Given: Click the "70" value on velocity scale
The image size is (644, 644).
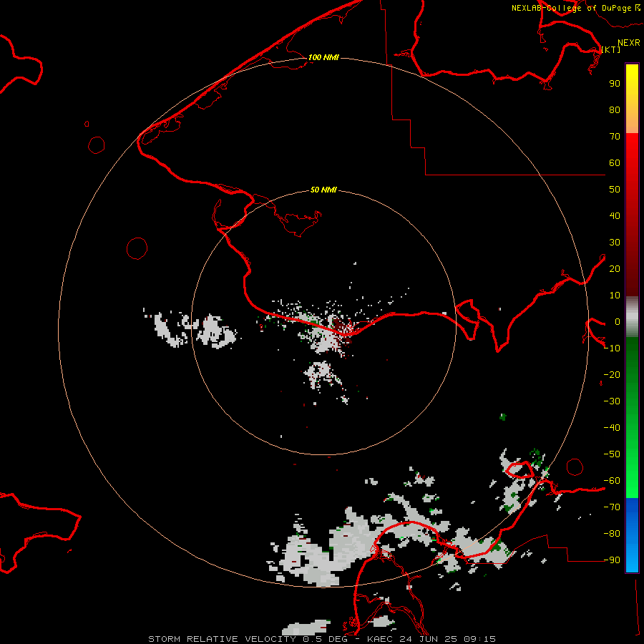Looking at the screenshot, I should point(615,137).
